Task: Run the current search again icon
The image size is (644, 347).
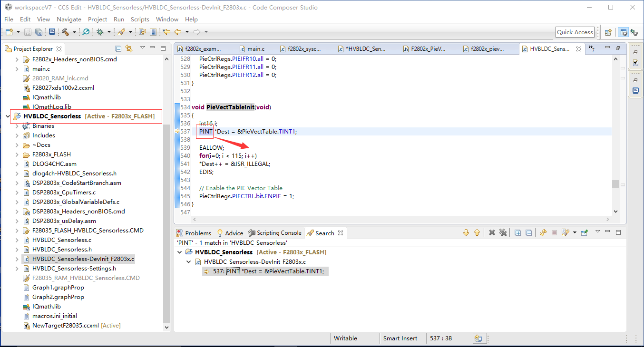Action: point(543,232)
